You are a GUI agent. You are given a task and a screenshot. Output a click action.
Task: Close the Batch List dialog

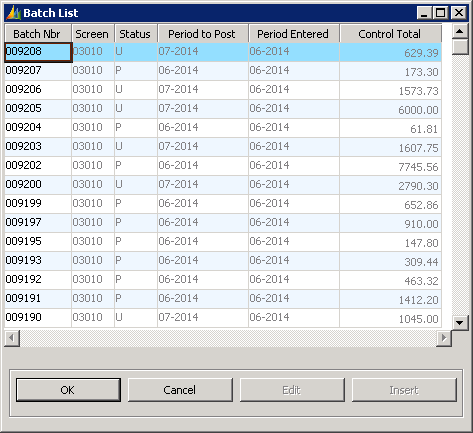[459, 13]
